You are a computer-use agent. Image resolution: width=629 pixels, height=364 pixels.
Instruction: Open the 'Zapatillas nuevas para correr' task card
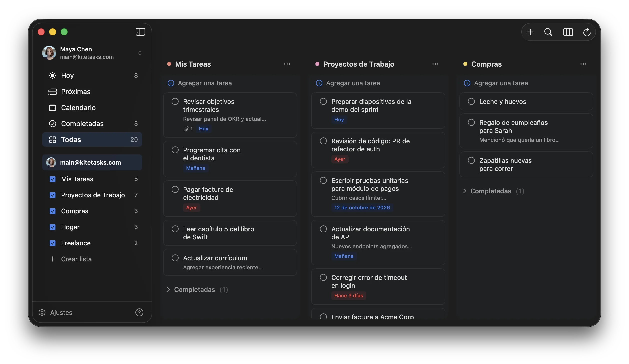(x=526, y=165)
